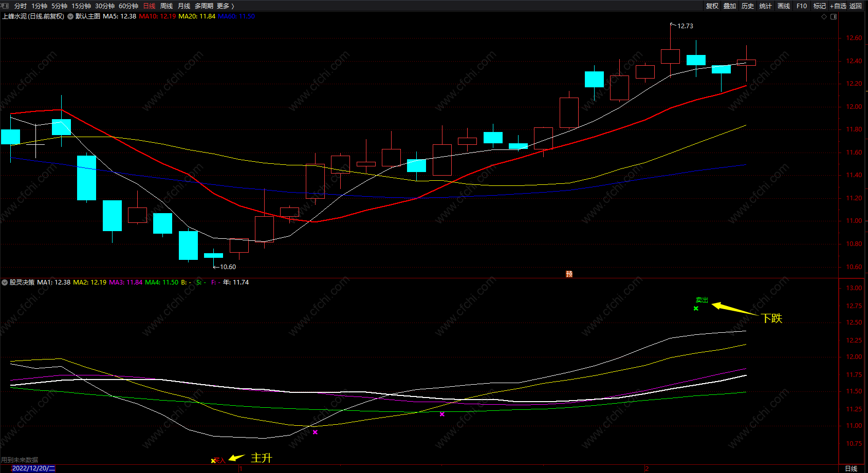Open the 股灵决策 indicator dropdown arrow
This screenshot has width=868, height=473.
5,282
